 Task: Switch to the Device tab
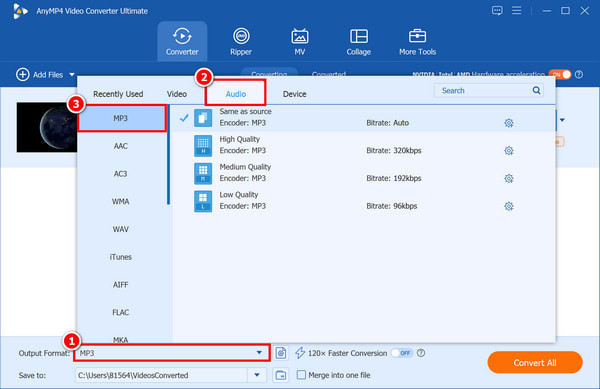[x=294, y=94]
